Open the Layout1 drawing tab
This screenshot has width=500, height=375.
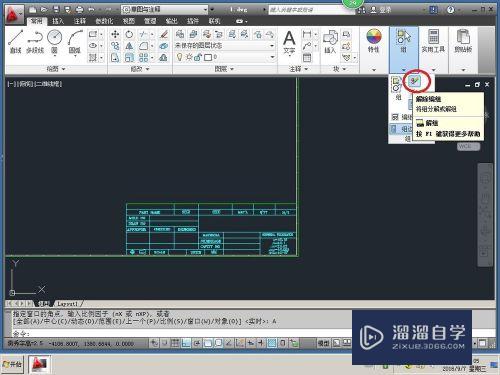pyautogui.click(x=67, y=303)
